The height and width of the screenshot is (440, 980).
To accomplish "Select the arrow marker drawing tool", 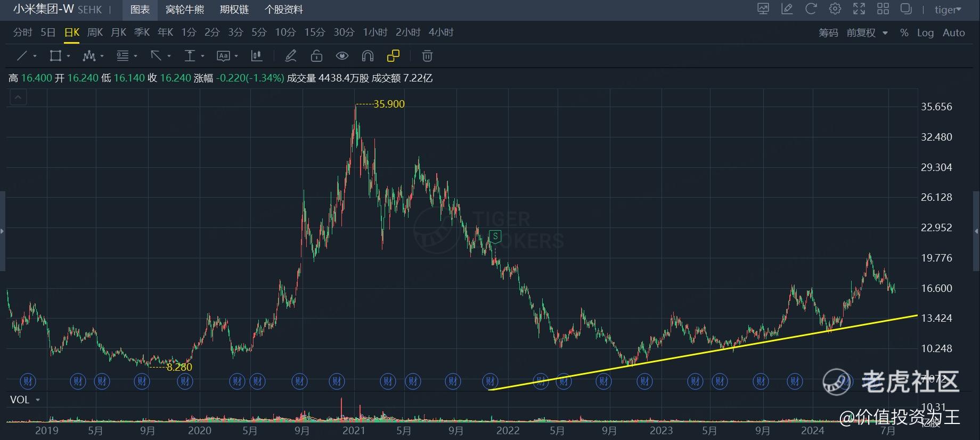I will pos(156,55).
